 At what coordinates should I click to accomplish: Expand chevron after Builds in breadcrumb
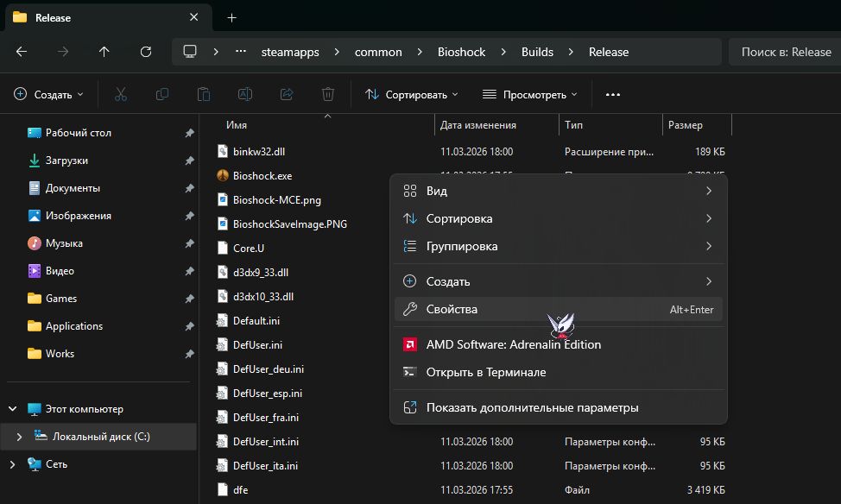[571, 52]
